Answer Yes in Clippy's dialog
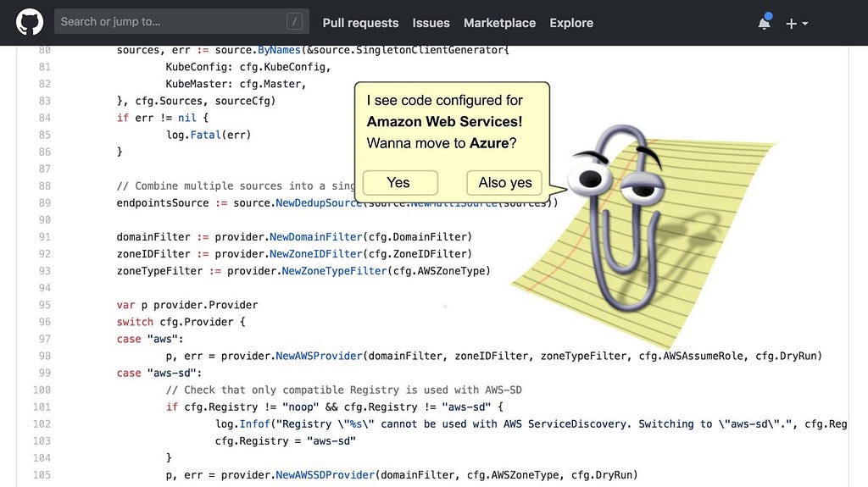This screenshot has height=487, width=868. tap(400, 183)
